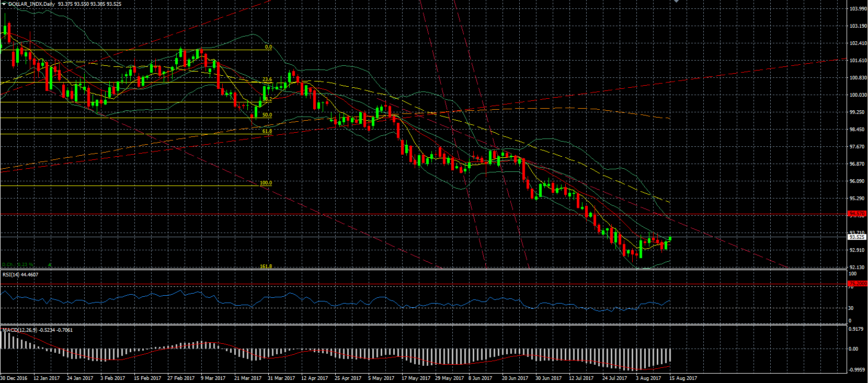Click the 21 Mar 2017 date label
This screenshot has height=383, width=868.
pos(248,378)
